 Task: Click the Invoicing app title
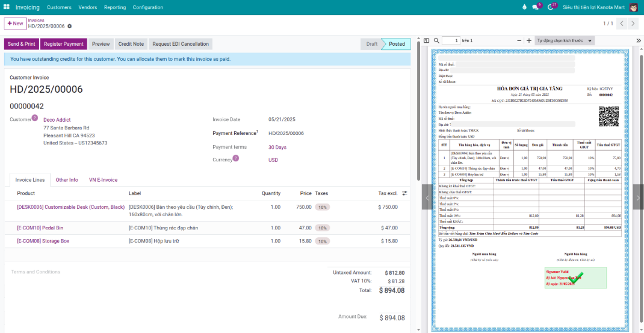(x=28, y=7)
